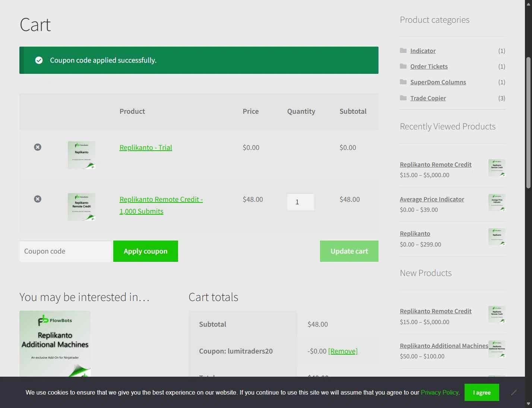Remove Replikanto Remote Credit 1,000 Submits item
The height and width of the screenshot is (408, 532).
(x=38, y=199)
